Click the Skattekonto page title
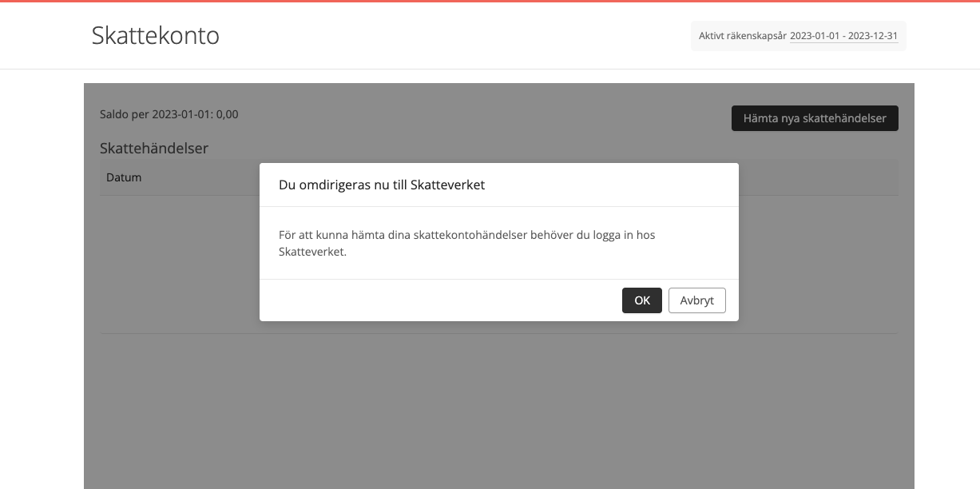 (x=156, y=35)
